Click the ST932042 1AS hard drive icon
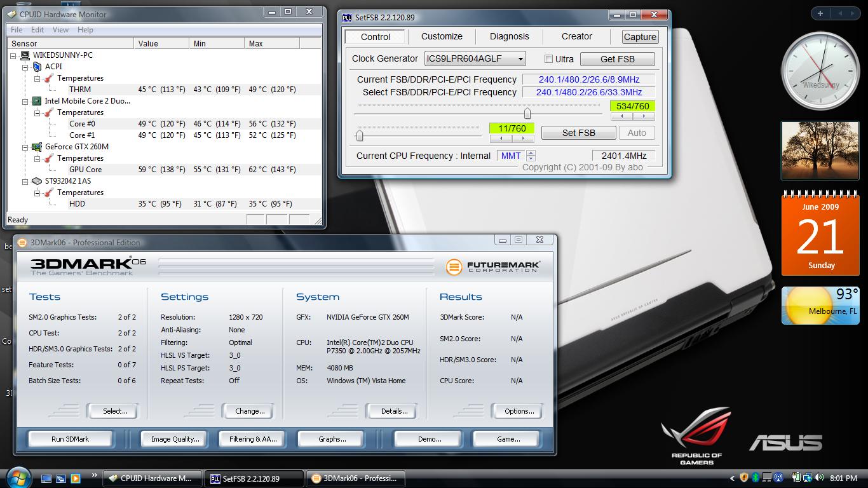This screenshot has height=488, width=868. [37, 181]
